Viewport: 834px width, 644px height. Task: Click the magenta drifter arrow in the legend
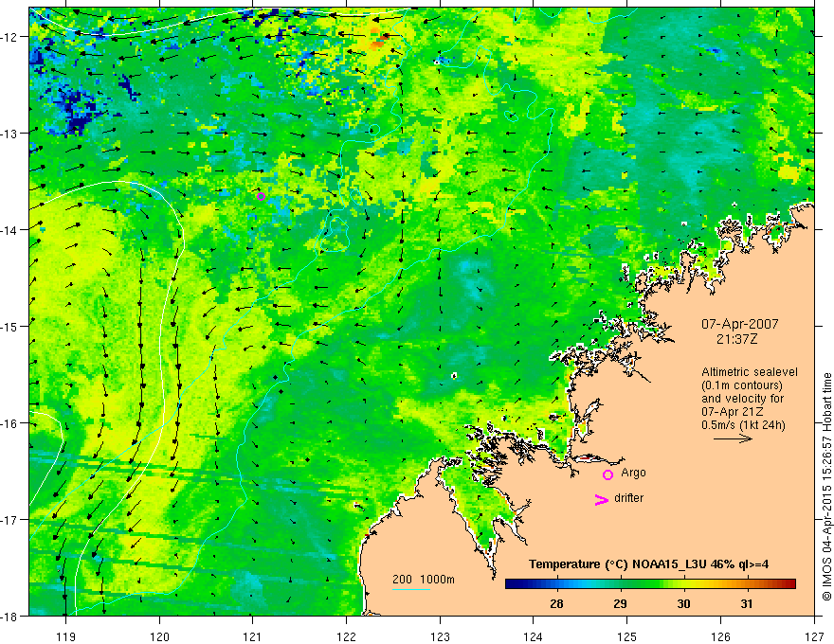601,499
